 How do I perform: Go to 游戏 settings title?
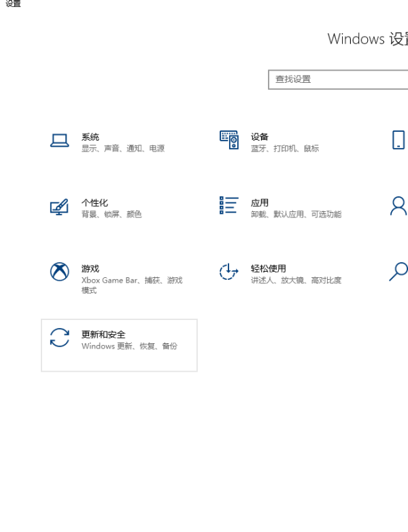(x=90, y=269)
